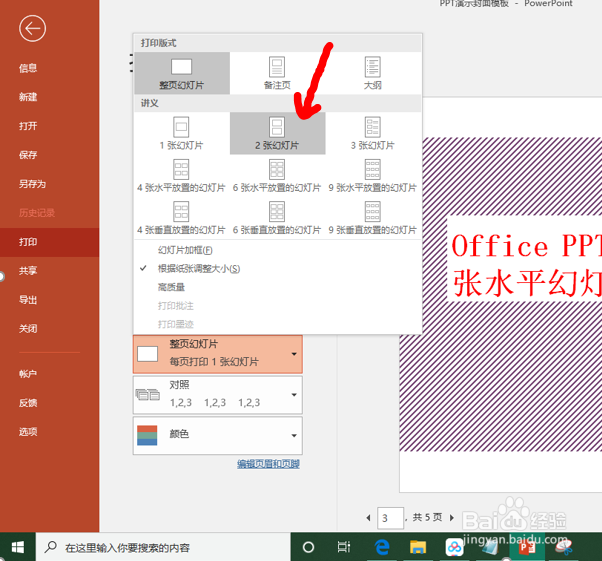Screen dimensions: 602x561
Task: Open File Explorer from taskbar
Action: click(418, 547)
